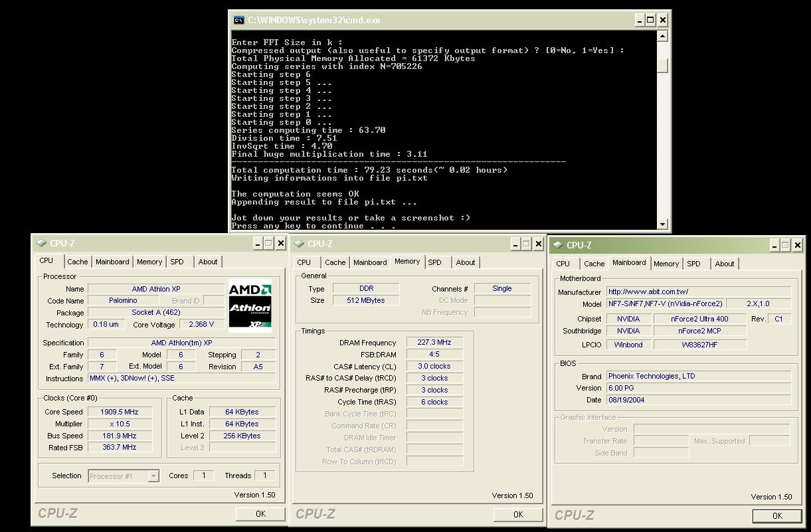This screenshot has height=532, width=811.
Task: Click the Bus Speed value 181.9 MHz
Action: pos(119,436)
